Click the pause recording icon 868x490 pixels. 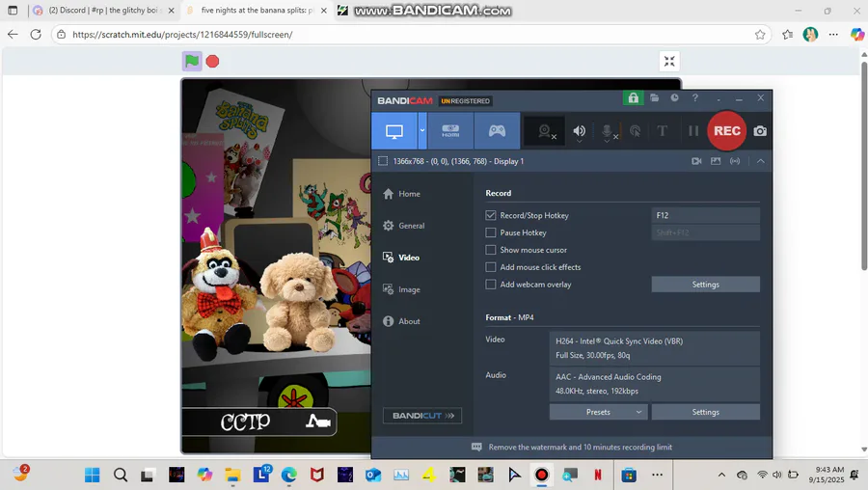pyautogui.click(x=693, y=131)
